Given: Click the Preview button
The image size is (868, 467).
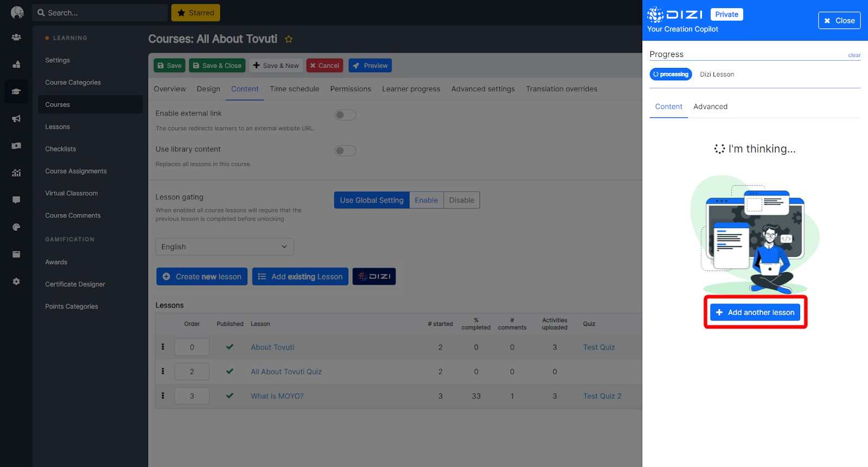Looking at the screenshot, I should (370, 66).
